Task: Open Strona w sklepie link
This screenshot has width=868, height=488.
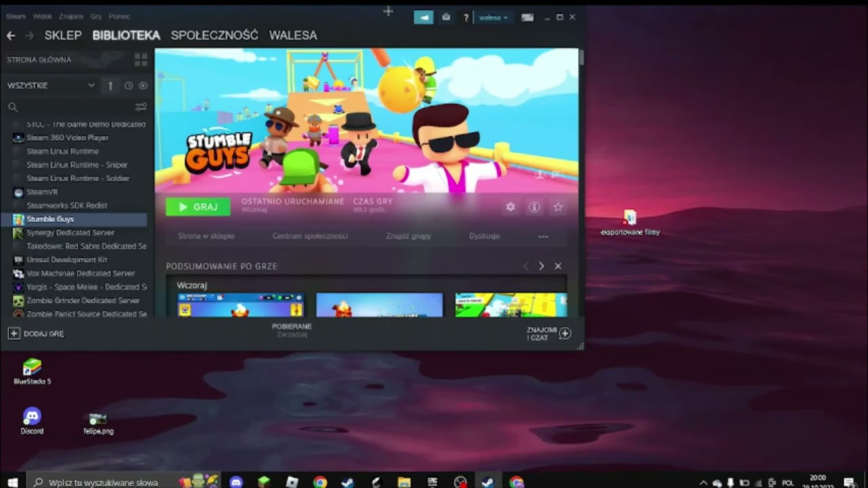Action: pos(206,236)
